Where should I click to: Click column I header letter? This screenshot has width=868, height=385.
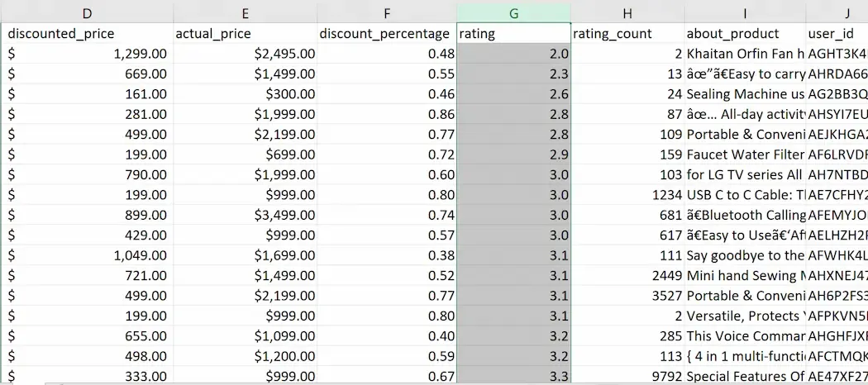coord(745,12)
